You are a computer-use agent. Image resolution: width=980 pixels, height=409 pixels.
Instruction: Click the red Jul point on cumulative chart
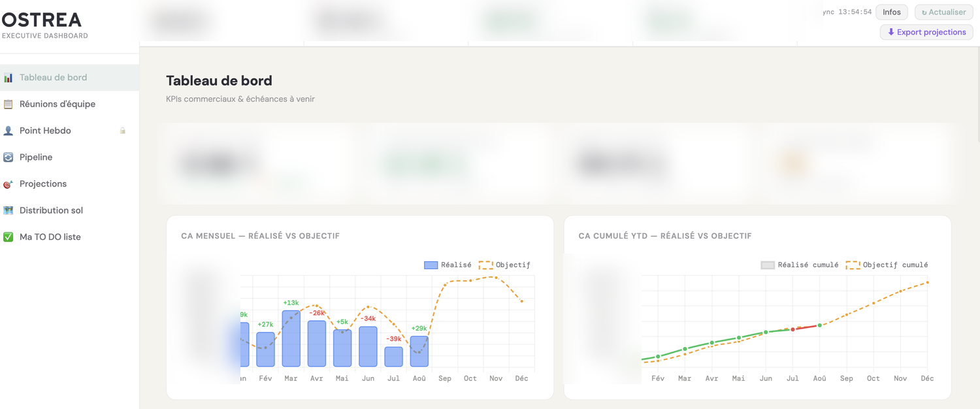point(792,329)
